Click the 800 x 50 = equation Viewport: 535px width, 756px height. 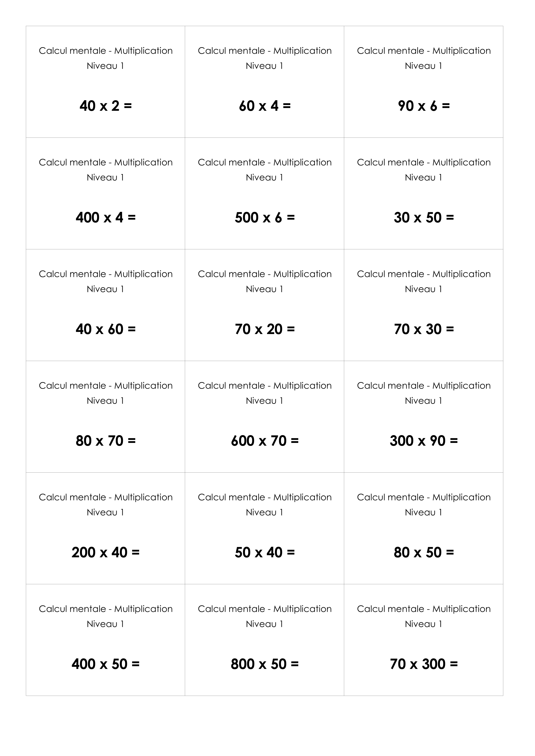pyautogui.click(x=265, y=664)
